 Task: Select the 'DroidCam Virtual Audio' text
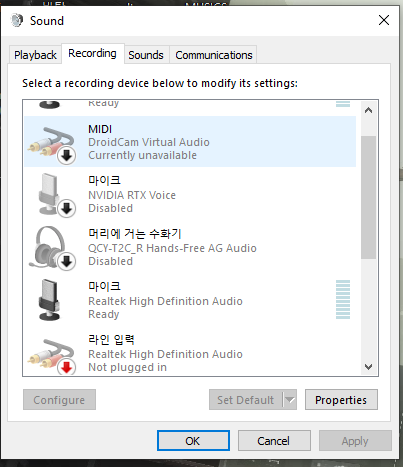coord(149,142)
